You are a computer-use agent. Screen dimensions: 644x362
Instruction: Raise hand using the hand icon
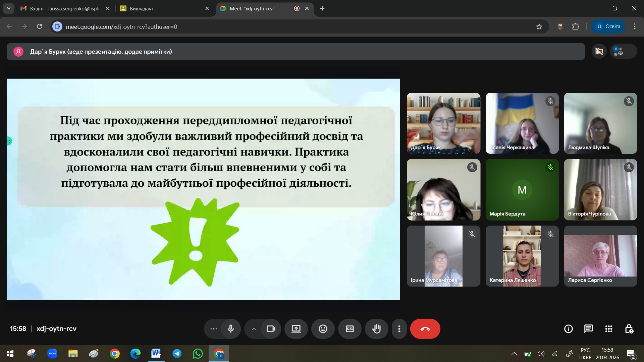tap(376, 329)
